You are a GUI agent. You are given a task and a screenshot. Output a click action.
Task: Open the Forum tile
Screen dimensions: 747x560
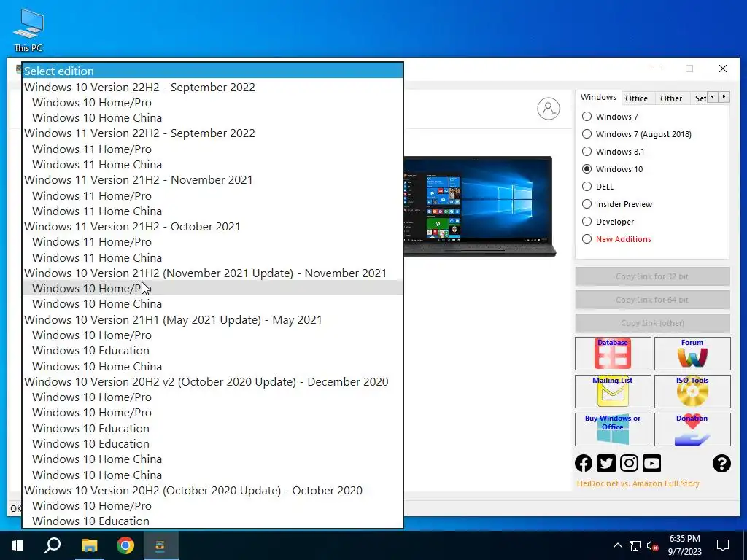(692, 354)
